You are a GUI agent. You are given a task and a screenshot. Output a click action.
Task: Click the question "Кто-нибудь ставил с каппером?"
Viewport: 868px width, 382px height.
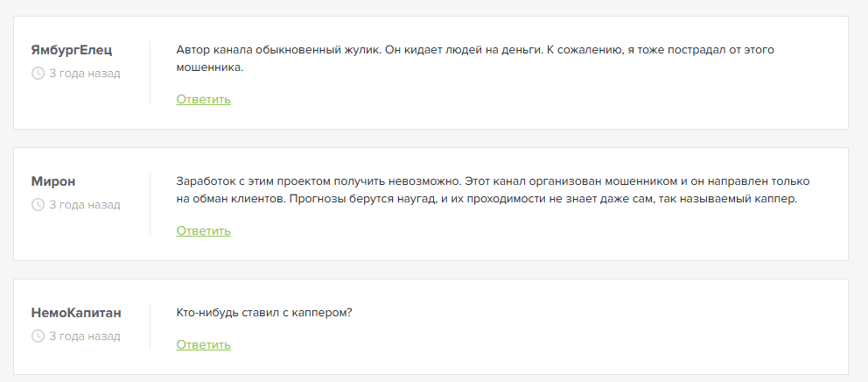[264, 313]
